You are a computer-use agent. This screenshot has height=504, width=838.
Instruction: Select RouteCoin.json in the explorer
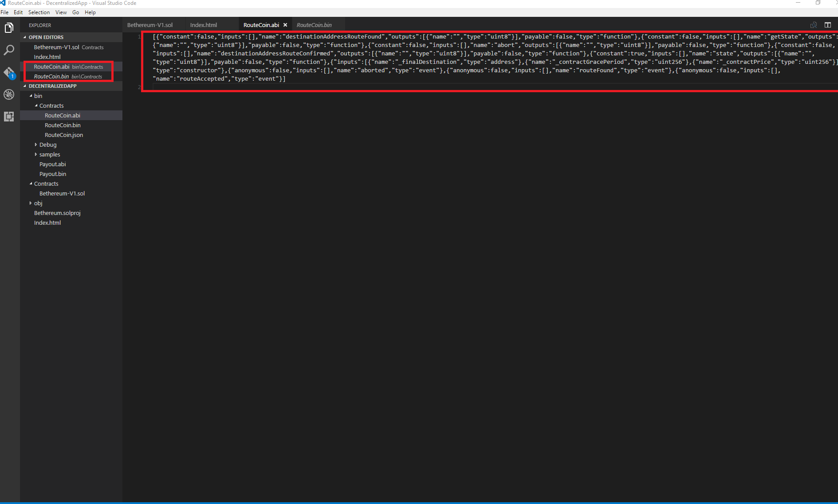[63, 135]
